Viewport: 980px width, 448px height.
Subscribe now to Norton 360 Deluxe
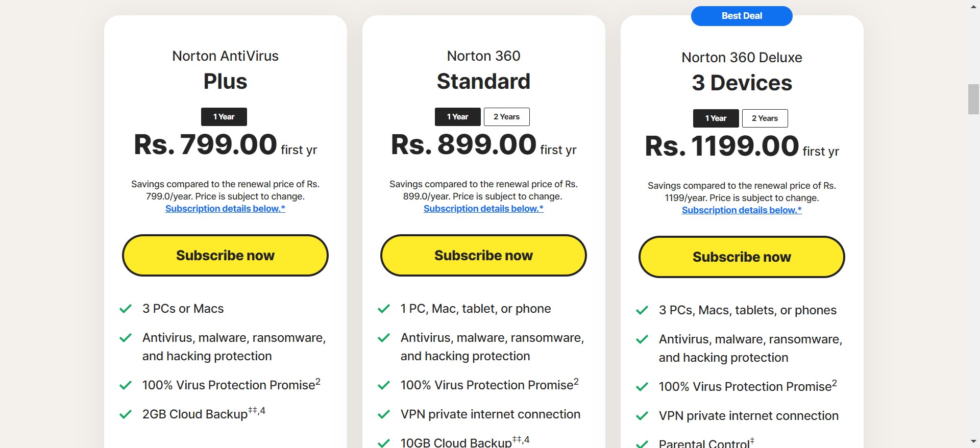click(x=742, y=257)
